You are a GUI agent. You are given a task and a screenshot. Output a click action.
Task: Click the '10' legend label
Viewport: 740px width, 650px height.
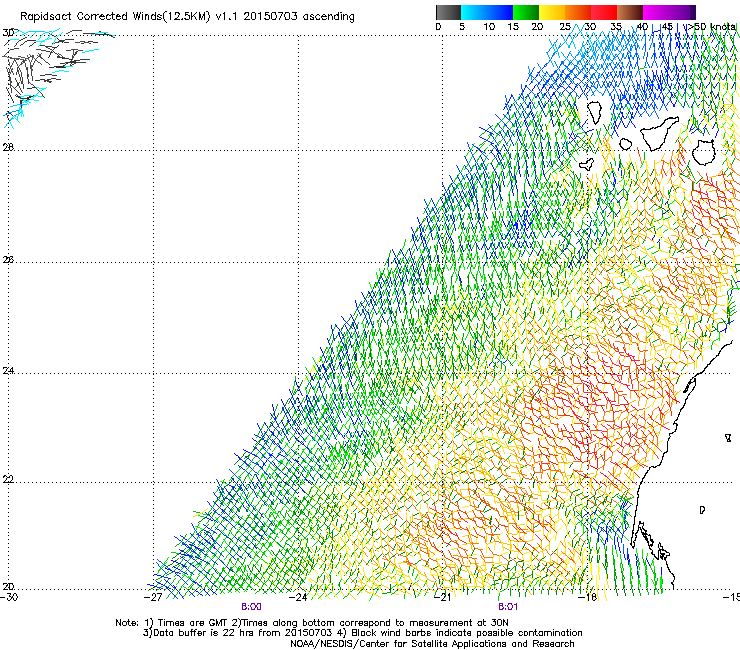tap(489, 27)
